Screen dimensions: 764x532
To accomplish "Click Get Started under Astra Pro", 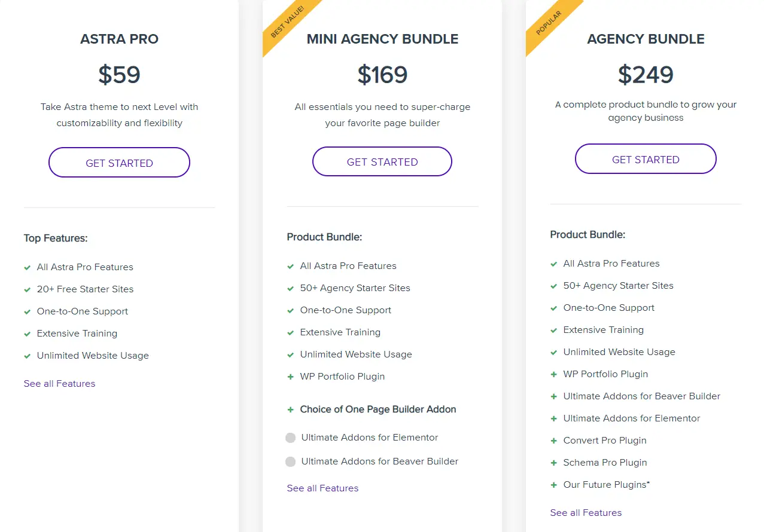I will pos(119,163).
